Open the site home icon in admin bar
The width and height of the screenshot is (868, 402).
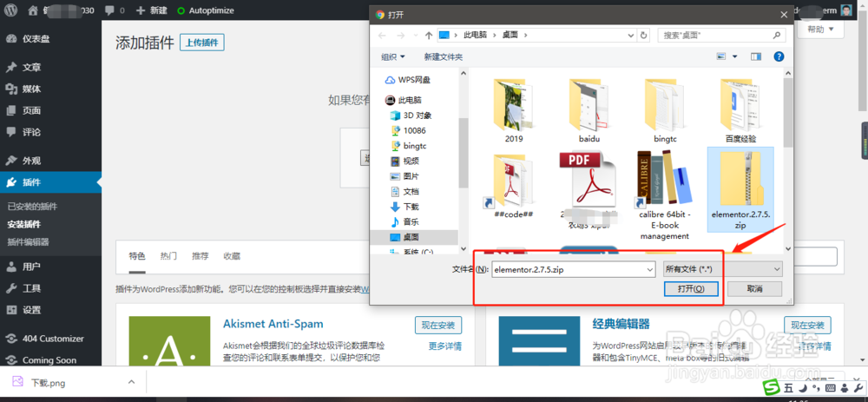pyautogui.click(x=33, y=10)
